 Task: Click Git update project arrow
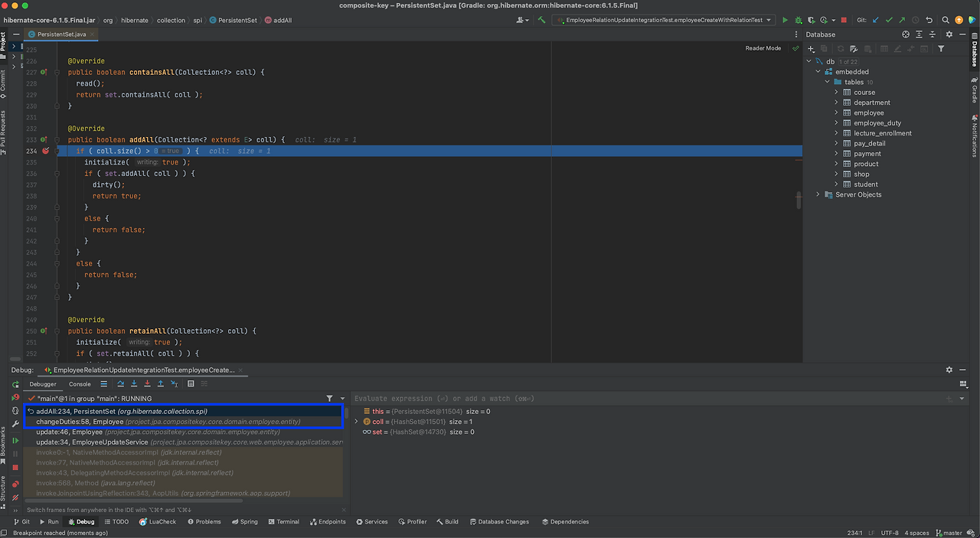pos(876,20)
